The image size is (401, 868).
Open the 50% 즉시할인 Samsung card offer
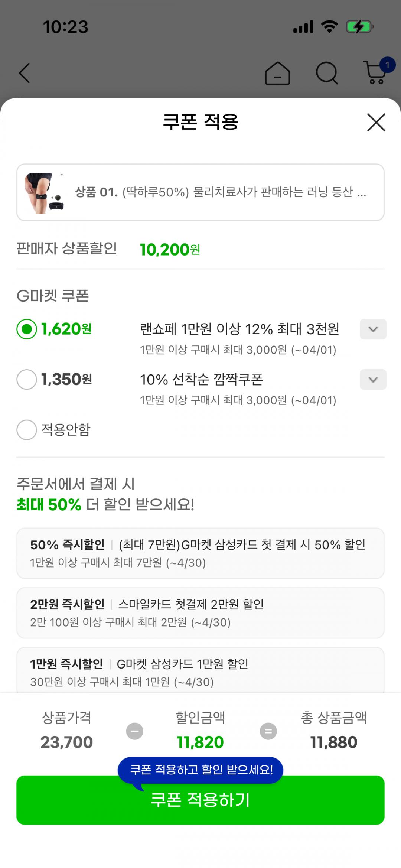(x=200, y=553)
